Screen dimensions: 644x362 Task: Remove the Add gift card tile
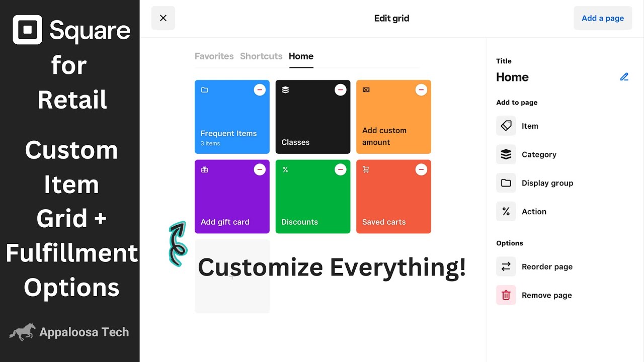(x=260, y=169)
